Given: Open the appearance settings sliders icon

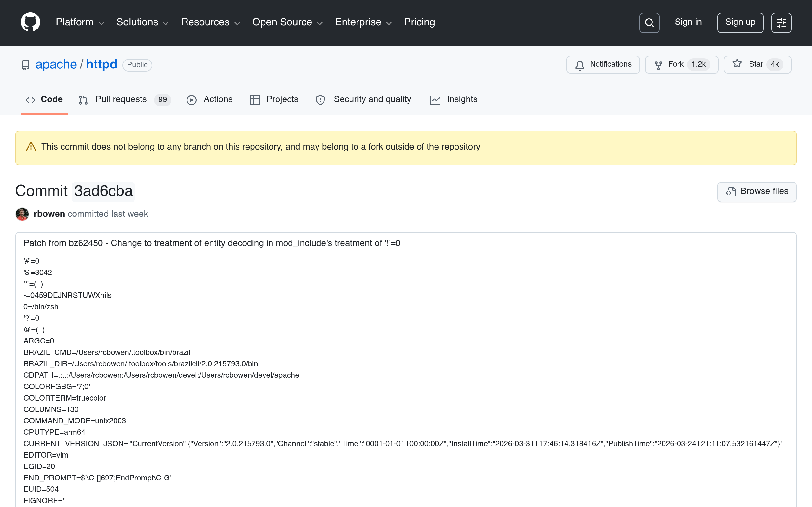Looking at the screenshot, I should 781,23.
